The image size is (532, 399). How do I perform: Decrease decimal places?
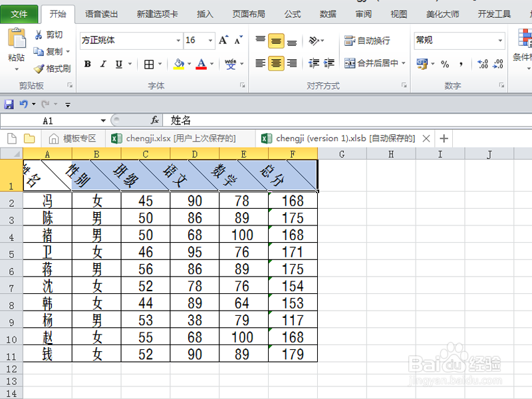tap(498, 64)
